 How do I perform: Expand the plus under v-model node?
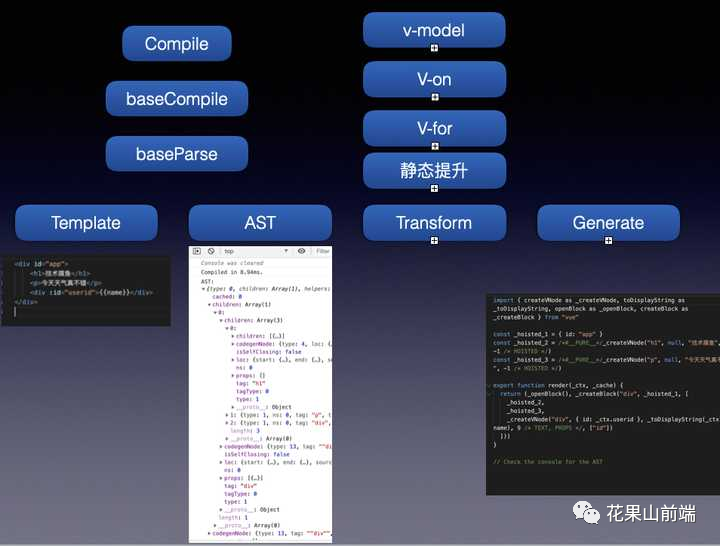click(434, 48)
